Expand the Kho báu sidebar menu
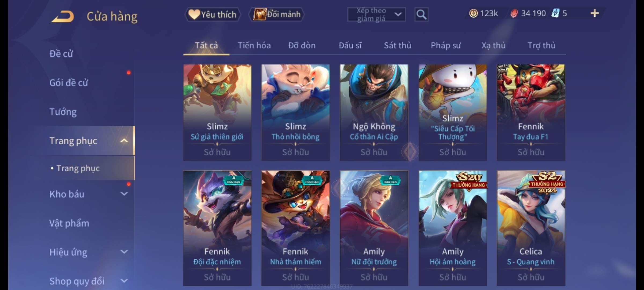Screen dimensions: 644x290 124,194
